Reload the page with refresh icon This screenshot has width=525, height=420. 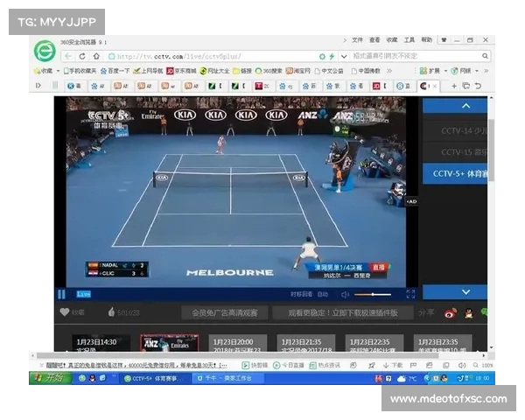[83, 56]
